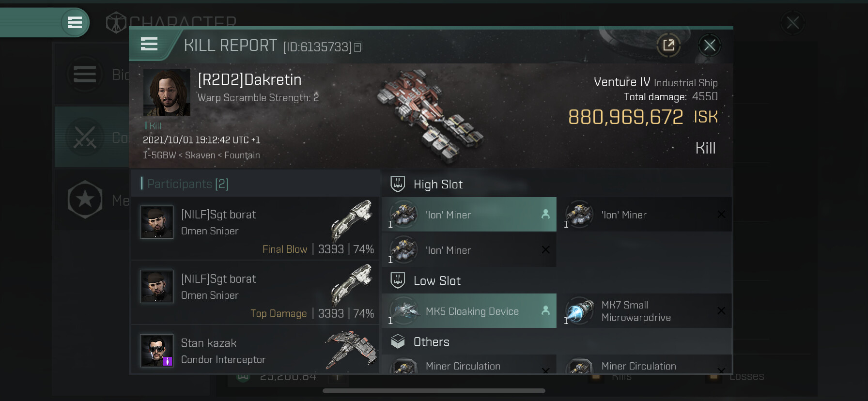The image size is (868, 401).
Task: Click the horizontal scrollbar at bottom
Action: coord(434,391)
